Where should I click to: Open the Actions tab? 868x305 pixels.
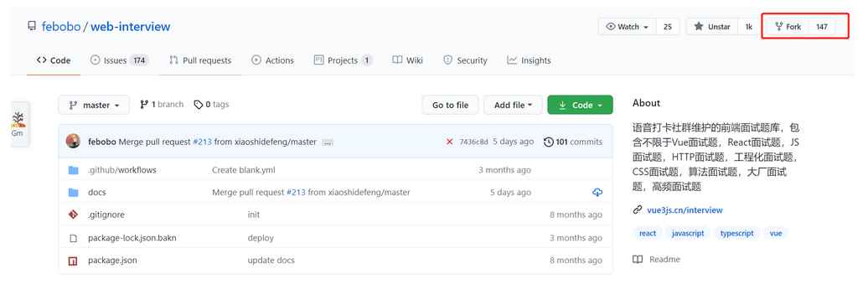(x=272, y=60)
